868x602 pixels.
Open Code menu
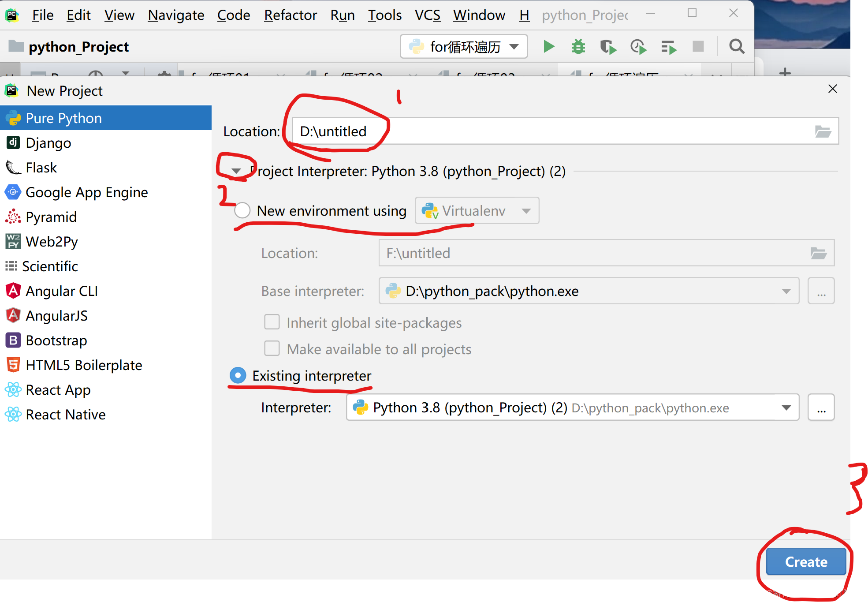[234, 15]
